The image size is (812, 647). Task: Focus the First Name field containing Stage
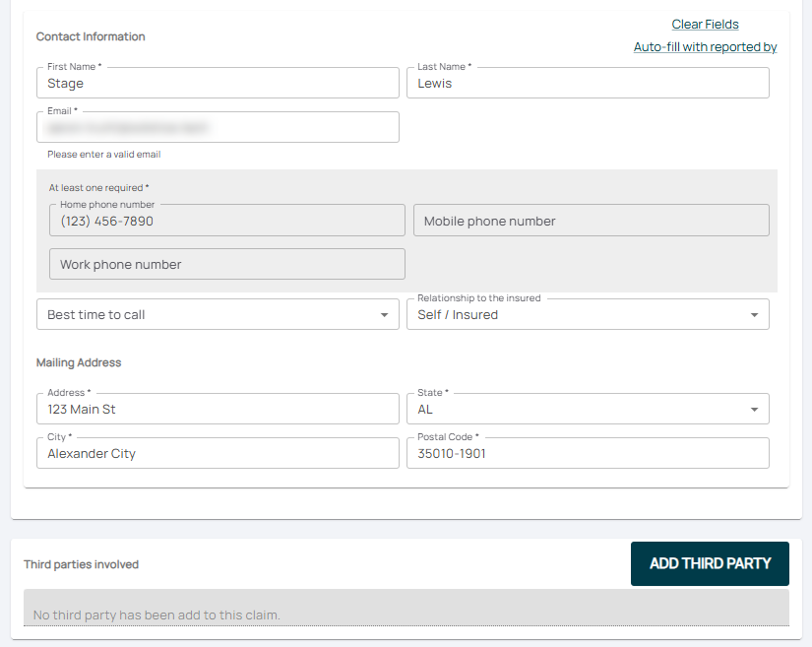pos(218,84)
